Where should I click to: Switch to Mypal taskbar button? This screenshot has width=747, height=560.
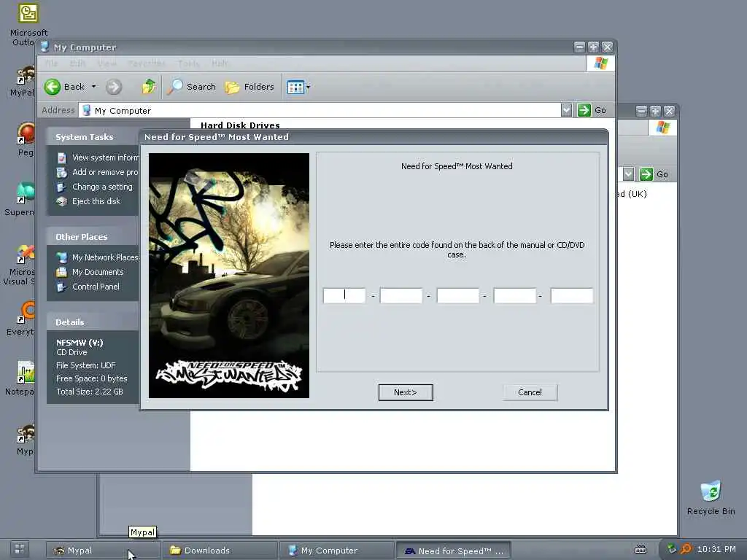104,551
